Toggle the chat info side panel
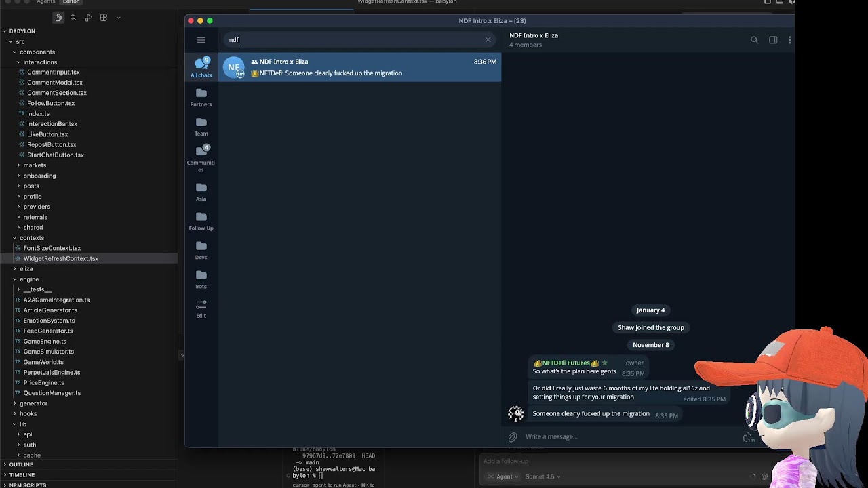The height and width of the screenshot is (488, 868). pyautogui.click(x=773, y=40)
